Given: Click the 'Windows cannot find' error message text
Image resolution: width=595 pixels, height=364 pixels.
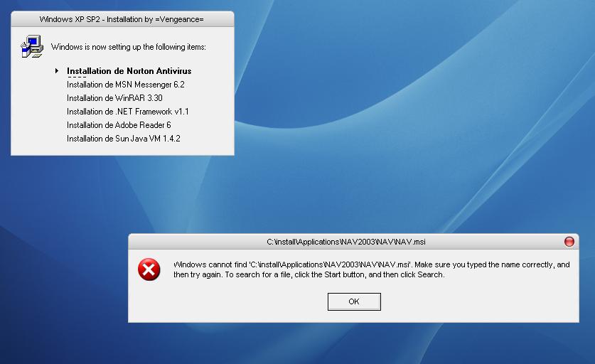Looking at the screenshot, I should pos(372,269).
